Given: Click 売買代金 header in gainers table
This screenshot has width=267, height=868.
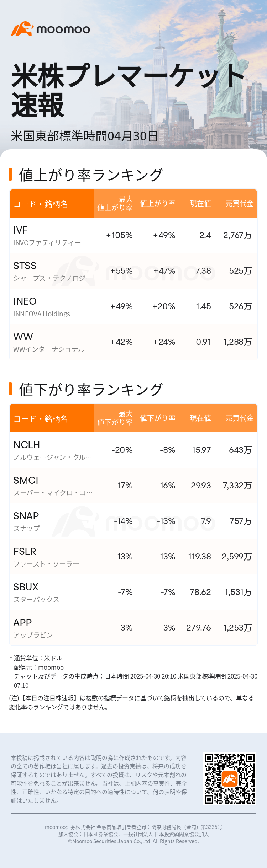Looking at the screenshot, I should pyautogui.click(x=239, y=203).
